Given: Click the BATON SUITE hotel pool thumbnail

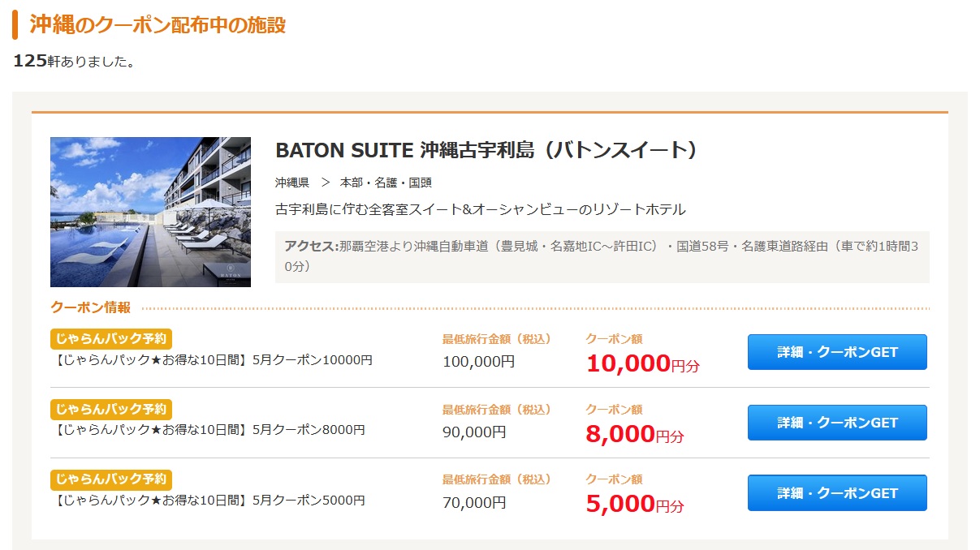Looking at the screenshot, I should pyautogui.click(x=150, y=212).
